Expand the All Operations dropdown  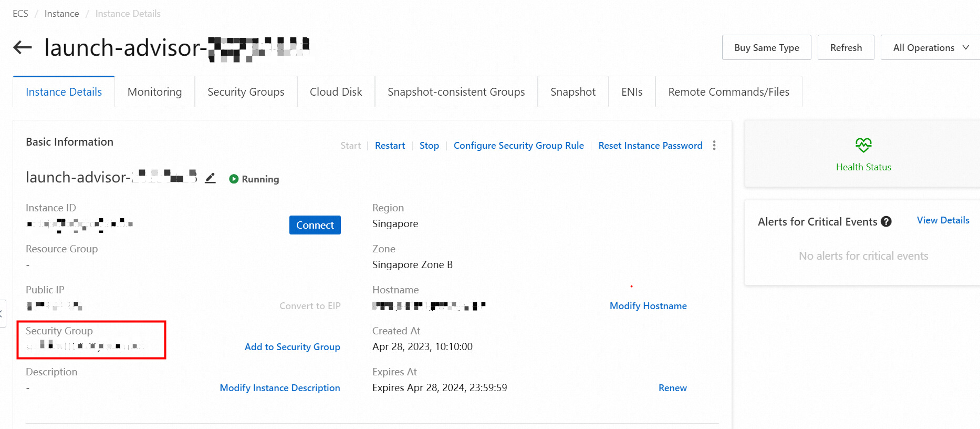(930, 48)
